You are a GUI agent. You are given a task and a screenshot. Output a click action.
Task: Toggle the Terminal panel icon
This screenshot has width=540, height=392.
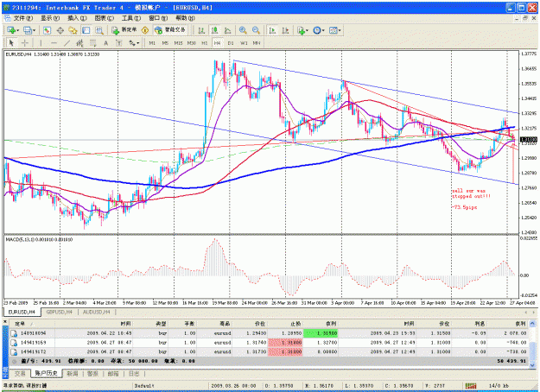[x=86, y=30]
